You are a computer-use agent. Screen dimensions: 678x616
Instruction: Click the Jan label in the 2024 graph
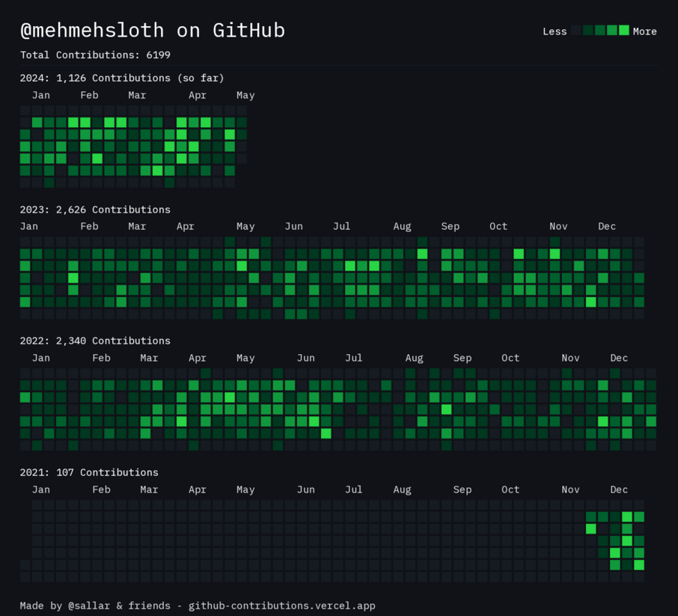41,95
